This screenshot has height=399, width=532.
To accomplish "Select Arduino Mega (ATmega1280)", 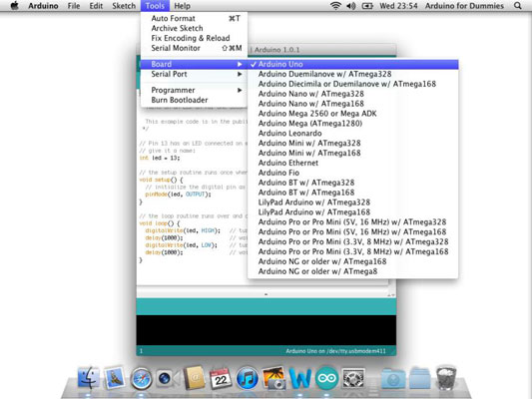I will 353,123.
